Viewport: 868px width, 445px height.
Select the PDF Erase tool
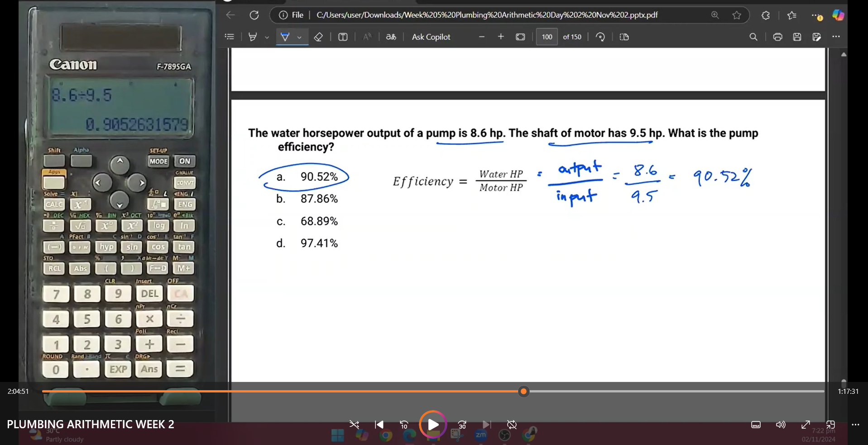pyautogui.click(x=318, y=37)
